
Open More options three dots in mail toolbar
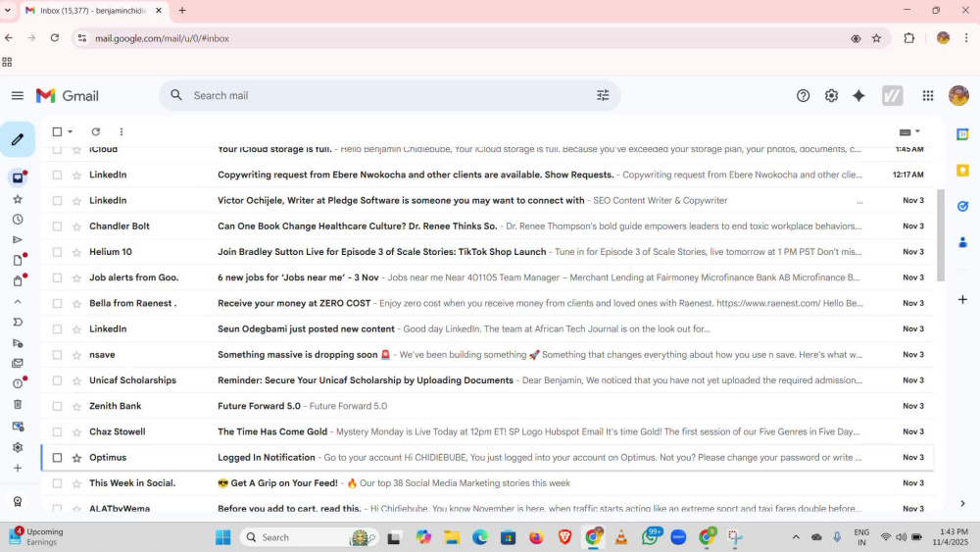click(122, 132)
